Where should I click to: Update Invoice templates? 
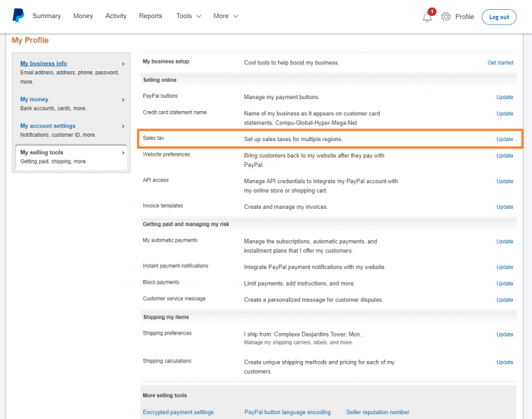tap(505, 207)
